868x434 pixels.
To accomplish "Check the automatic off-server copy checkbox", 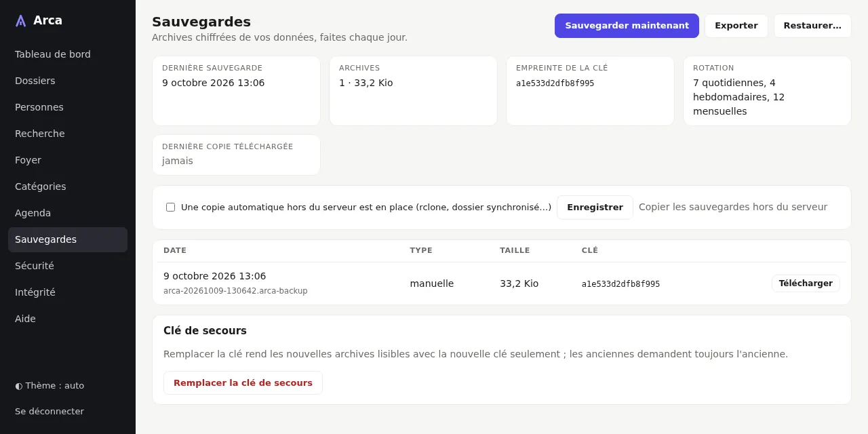I will 170,207.
